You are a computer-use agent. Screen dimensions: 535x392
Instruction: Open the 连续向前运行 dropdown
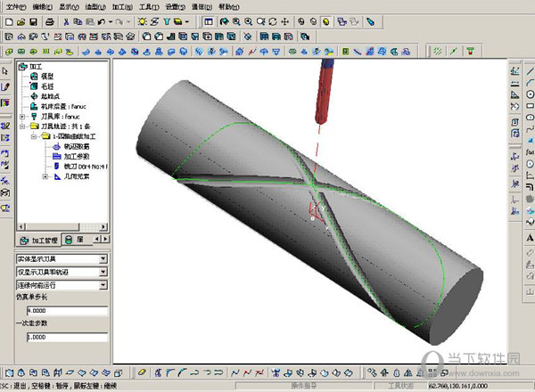(103, 285)
